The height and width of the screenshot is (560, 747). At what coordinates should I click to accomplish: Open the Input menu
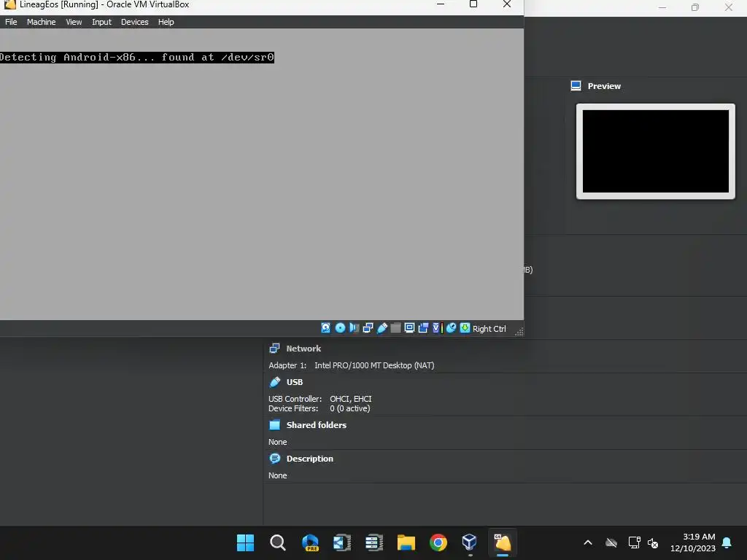(x=101, y=22)
